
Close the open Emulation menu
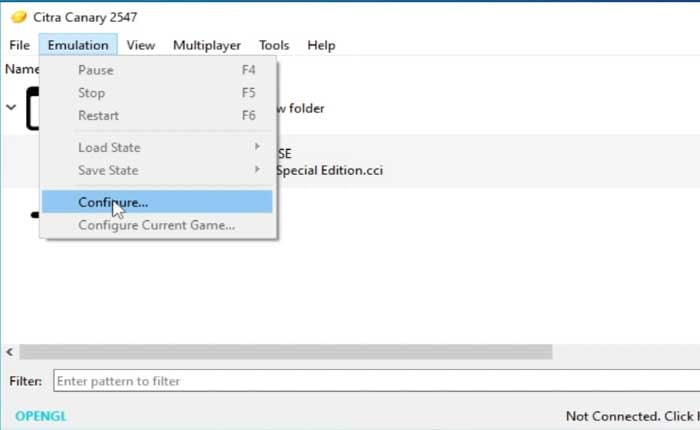(x=78, y=45)
